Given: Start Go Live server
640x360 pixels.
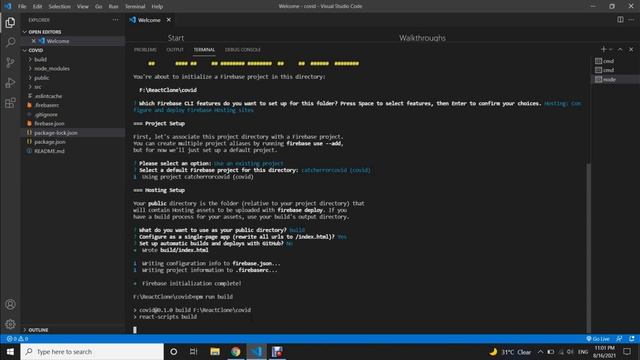Looking at the screenshot, I should (x=598, y=339).
